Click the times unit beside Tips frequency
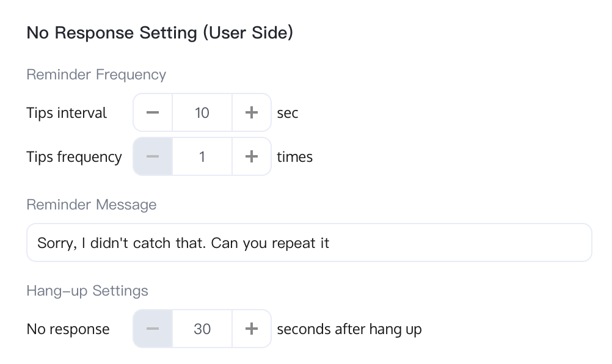 pyautogui.click(x=294, y=157)
